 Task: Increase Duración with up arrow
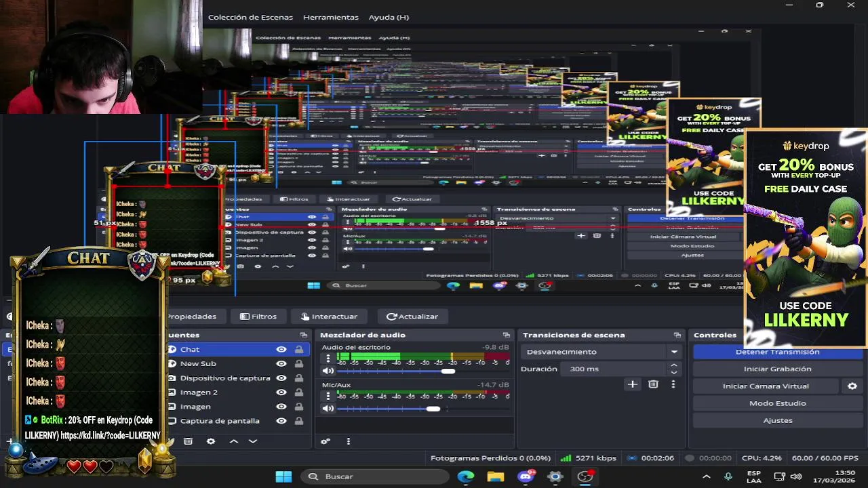(x=673, y=366)
